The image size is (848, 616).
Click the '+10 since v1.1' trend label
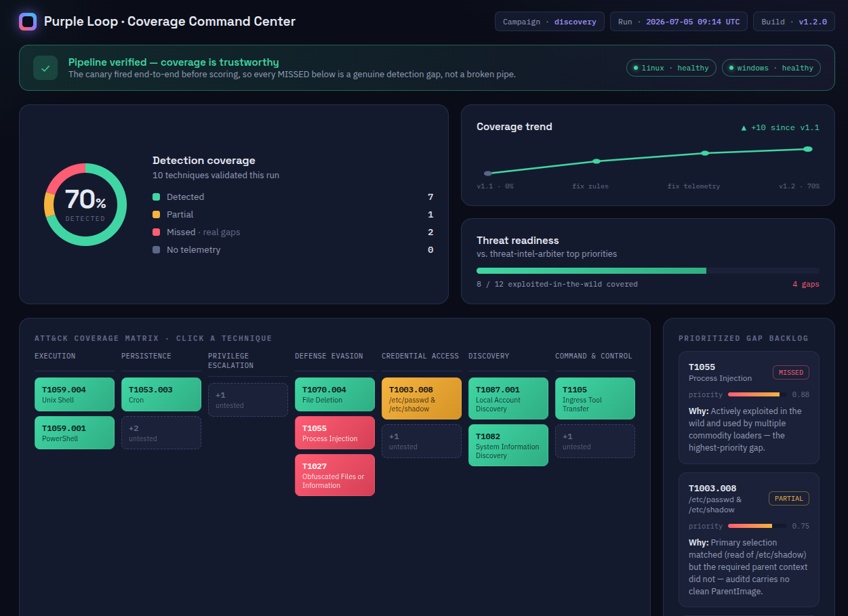[x=780, y=127]
